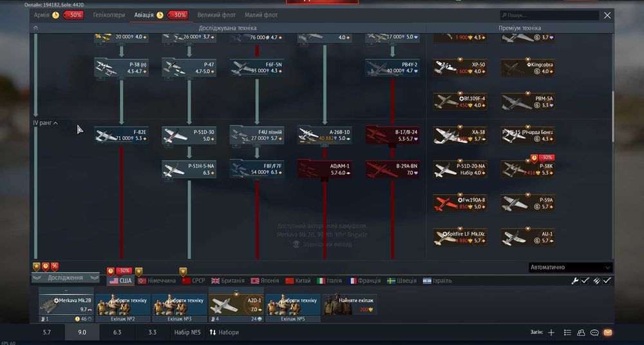Click Найняти екіпаж hire crew button
The width and height of the screenshot is (644, 345).
[x=350, y=304]
